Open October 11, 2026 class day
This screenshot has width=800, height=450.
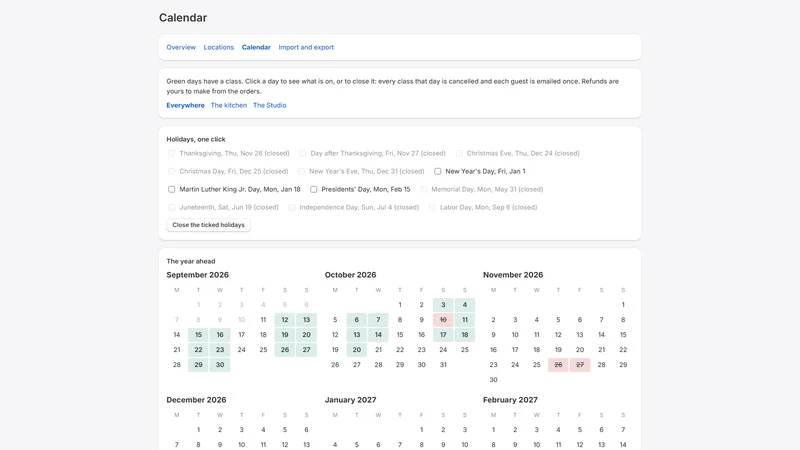pyautogui.click(x=464, y=320)
